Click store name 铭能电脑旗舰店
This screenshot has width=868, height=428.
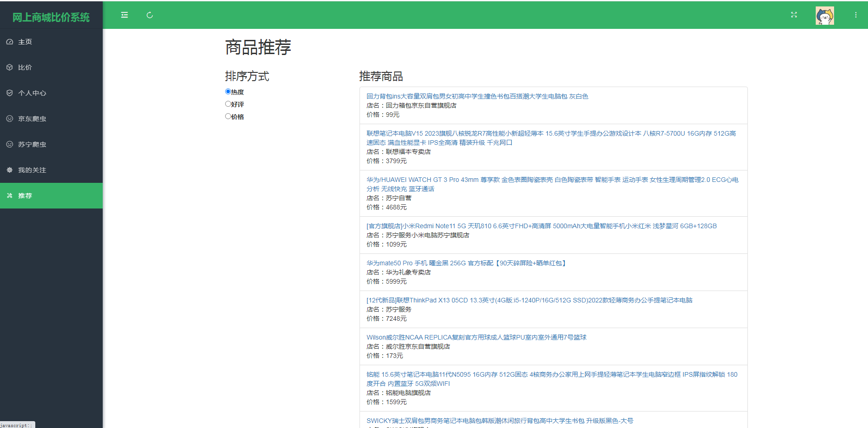tap(408, 393)
